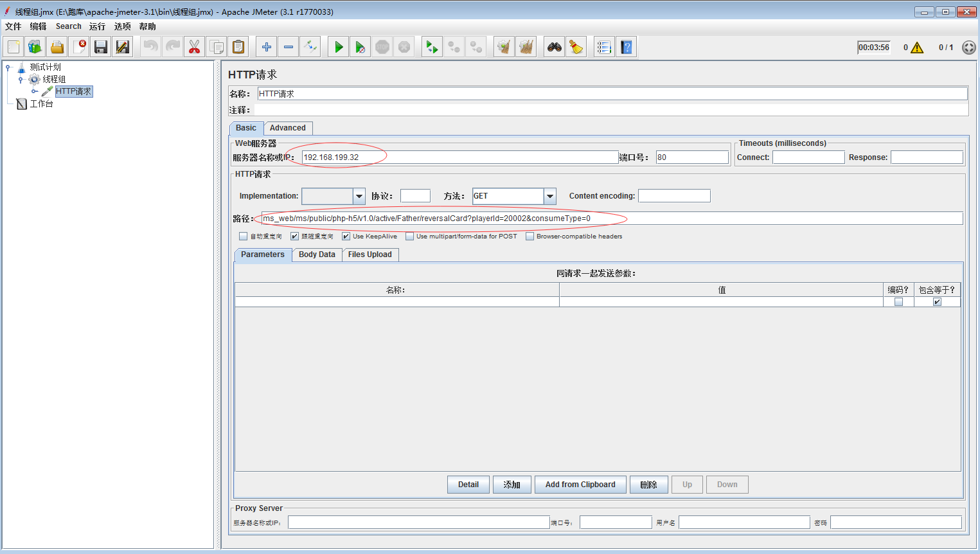Click the Save test plan icon

101,47
